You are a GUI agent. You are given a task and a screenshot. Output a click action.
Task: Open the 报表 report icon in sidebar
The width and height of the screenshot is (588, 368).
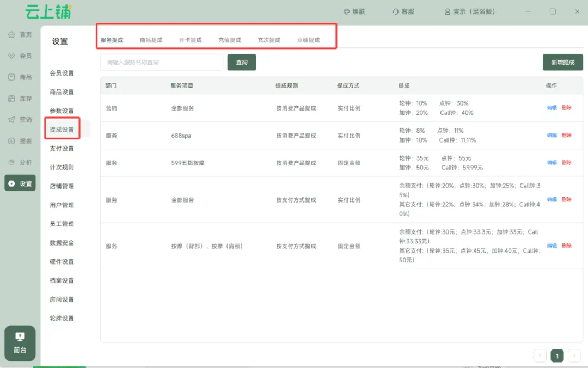(11, 141)
